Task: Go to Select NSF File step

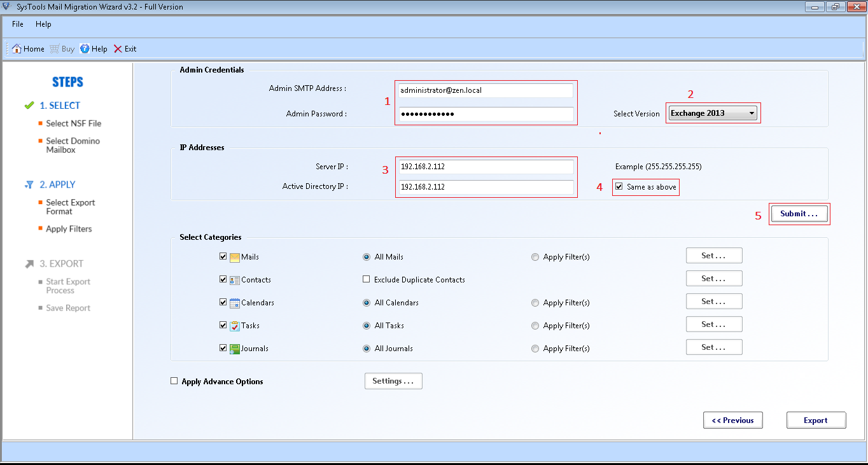Action: tap(73, 123)
